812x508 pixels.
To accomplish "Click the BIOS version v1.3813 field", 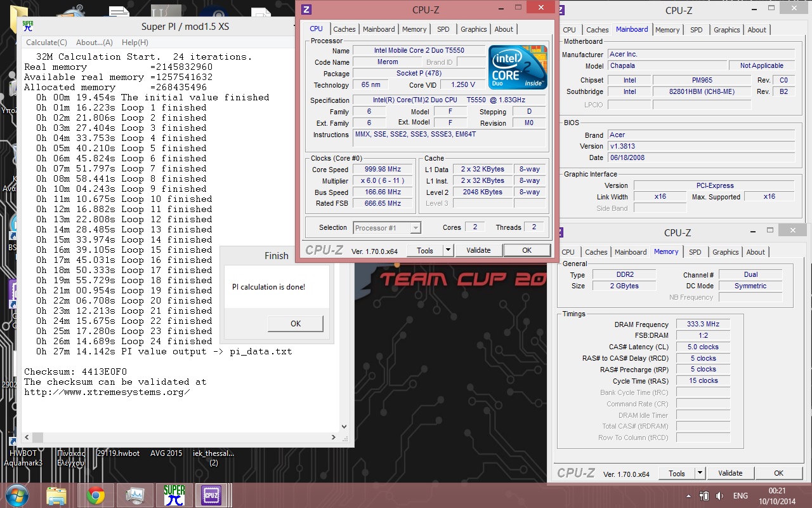I will (700, 146).
